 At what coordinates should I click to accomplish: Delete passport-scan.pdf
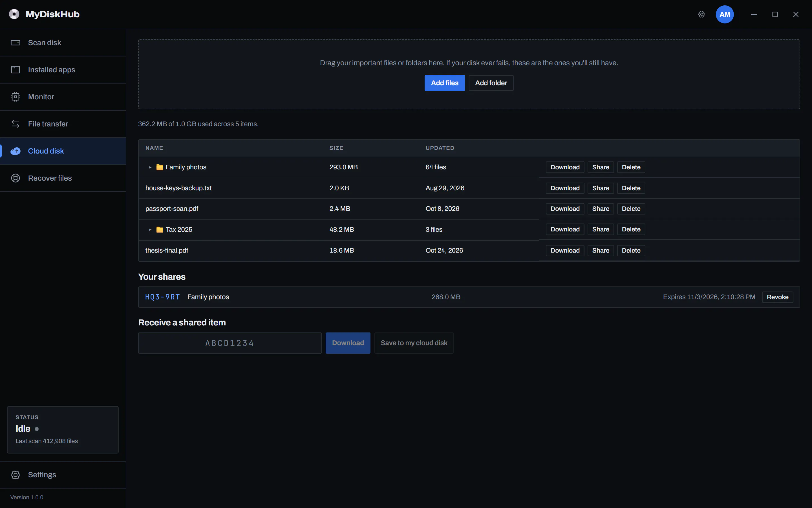tap(631, 209)
